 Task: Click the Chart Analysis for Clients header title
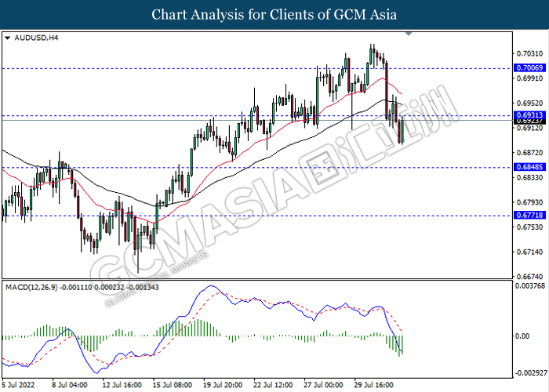[274, 14]
